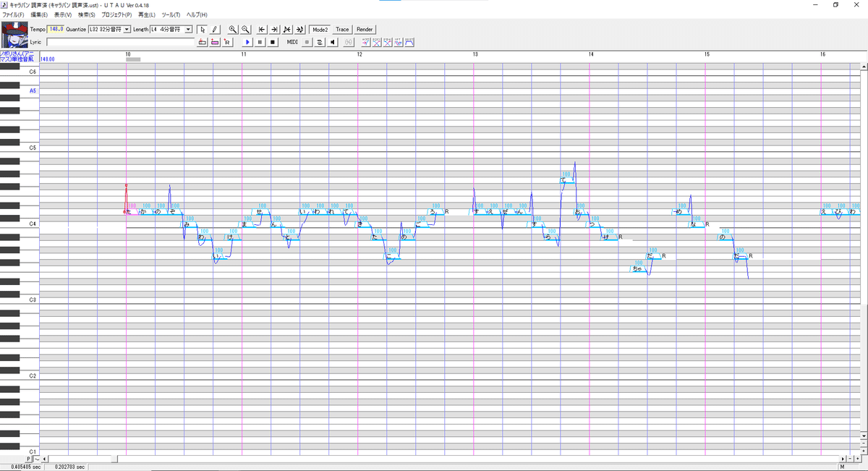Click the zoom out magnifier icon
Viewport: 868px width, 471px height.
pos(245,30)
